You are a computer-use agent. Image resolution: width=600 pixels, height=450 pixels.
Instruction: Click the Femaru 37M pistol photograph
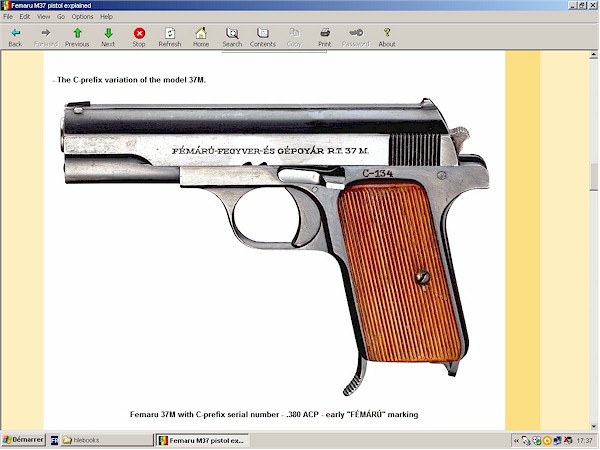[x=274, y=245]
